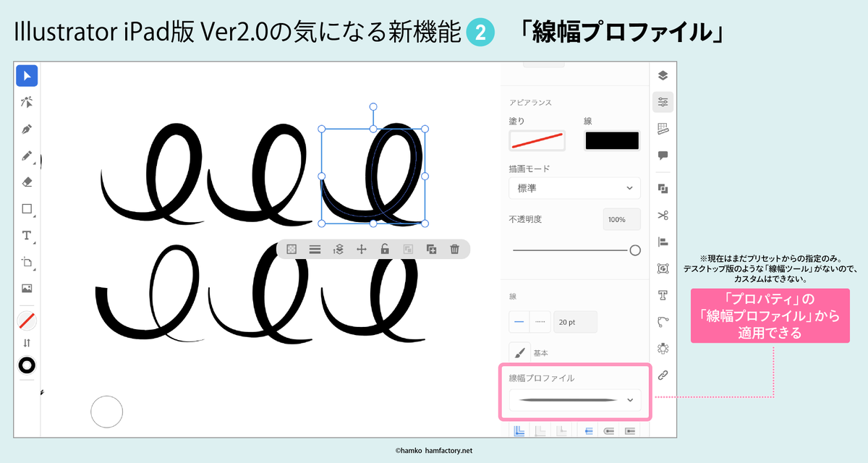Viewport: 868px width, 463px height.
Task: Open the Combine Shapes panel
Action: click(x=663, y=189)
